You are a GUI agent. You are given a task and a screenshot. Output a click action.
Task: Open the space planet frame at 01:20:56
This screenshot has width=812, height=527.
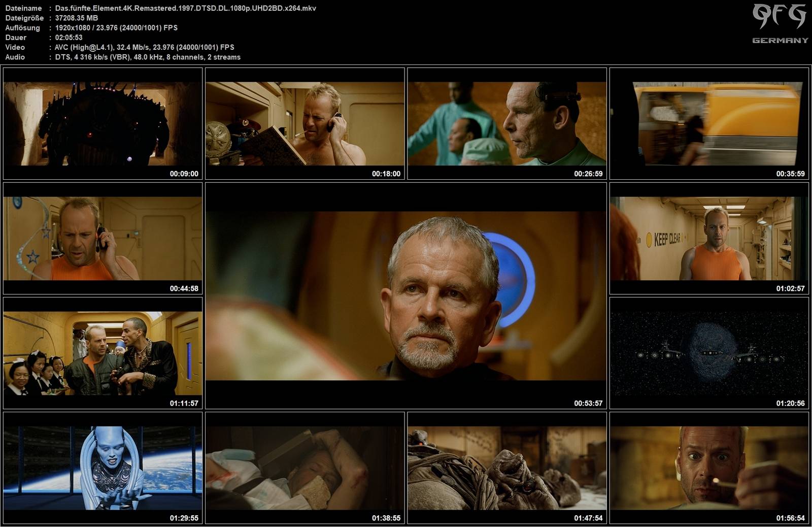coord(709,353)
